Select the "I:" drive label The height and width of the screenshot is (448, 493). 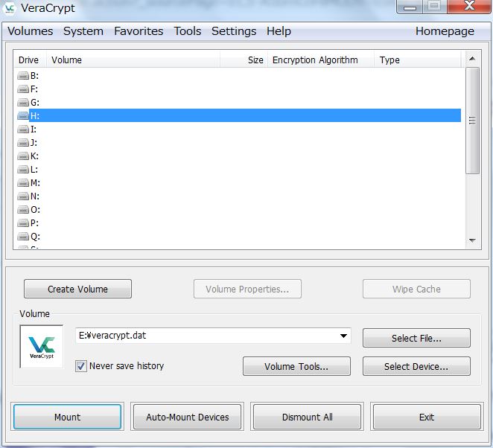(x=34, y=129)
